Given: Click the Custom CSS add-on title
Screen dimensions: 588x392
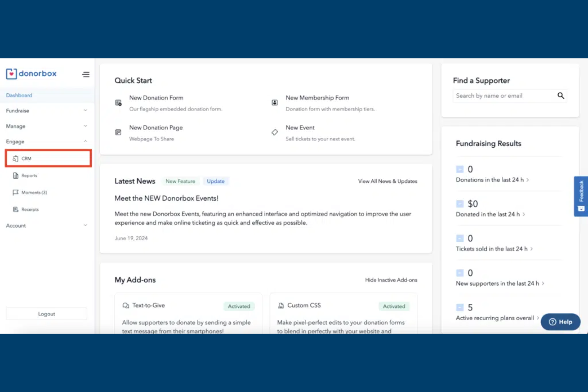Looking at the screenshot, I should [304, 305].
